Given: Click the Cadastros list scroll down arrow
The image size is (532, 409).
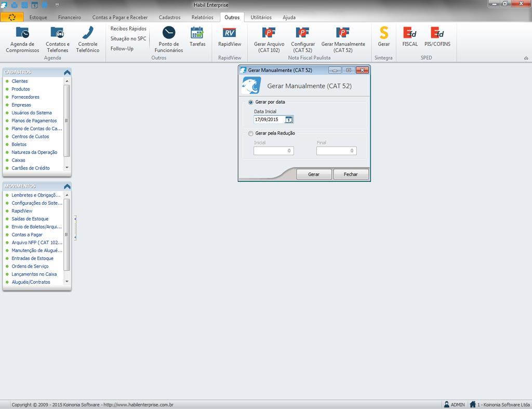Looking at the screenshot, I should pos(67,168).
